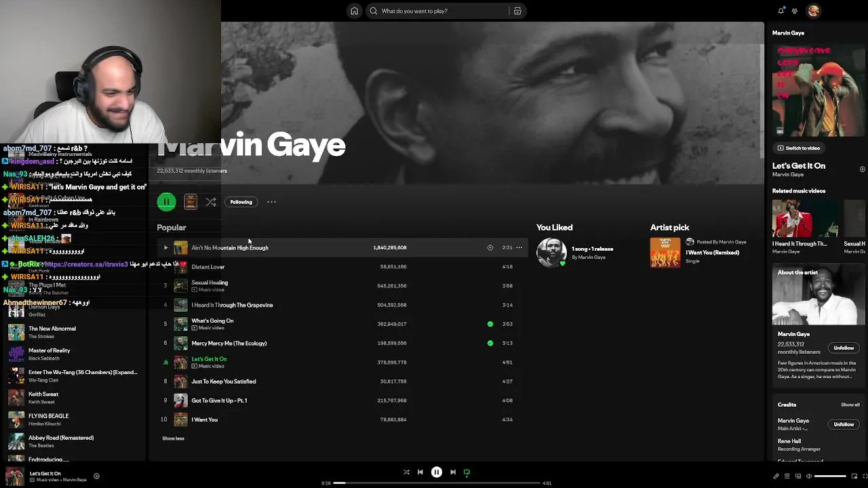Open the Browse icon in search bar
This screenshot has height=488, width=868.
point(517,11)
